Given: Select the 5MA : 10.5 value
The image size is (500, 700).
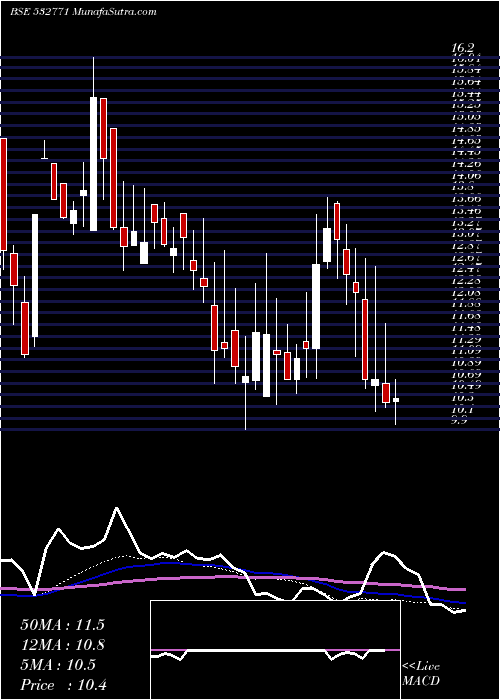Looking at the screenshot, I should pos(58,665).
